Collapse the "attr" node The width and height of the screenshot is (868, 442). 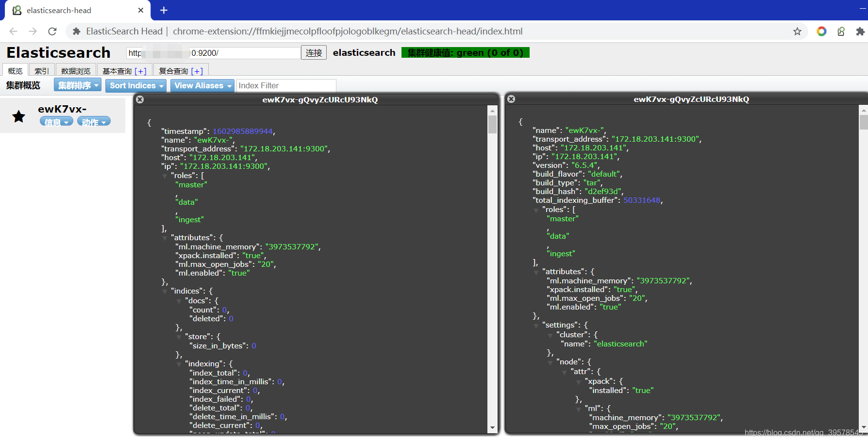pyautogui.click(x=564, y=372)
